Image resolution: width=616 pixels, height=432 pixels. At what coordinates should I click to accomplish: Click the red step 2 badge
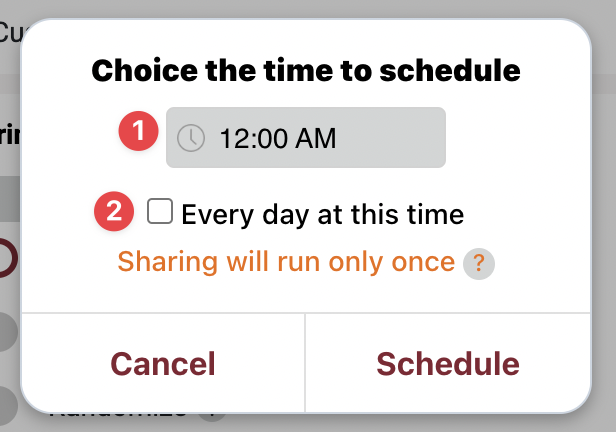click(115, 212)
